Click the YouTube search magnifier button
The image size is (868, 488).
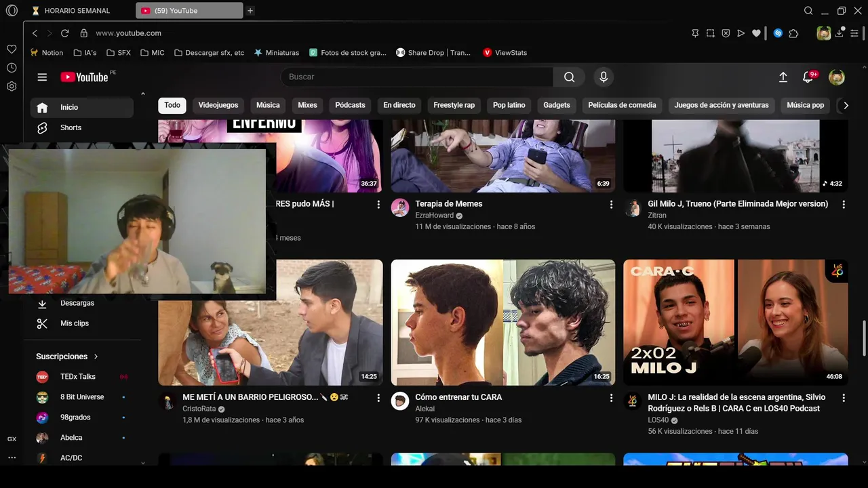point(570,77)
